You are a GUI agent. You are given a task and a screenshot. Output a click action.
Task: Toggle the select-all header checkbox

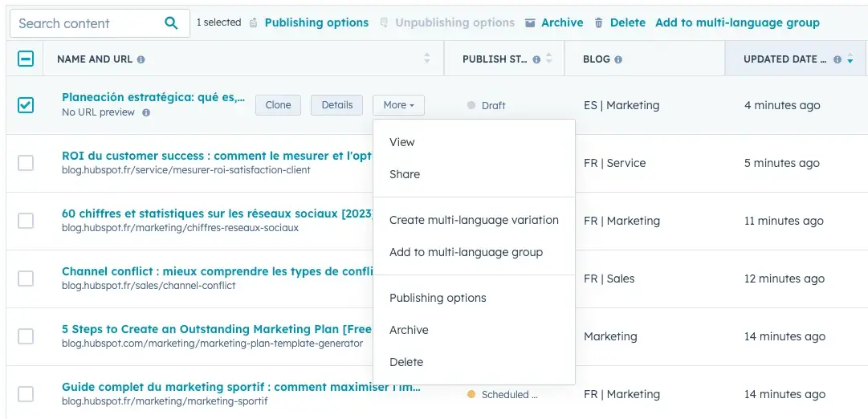click(26, 59)
